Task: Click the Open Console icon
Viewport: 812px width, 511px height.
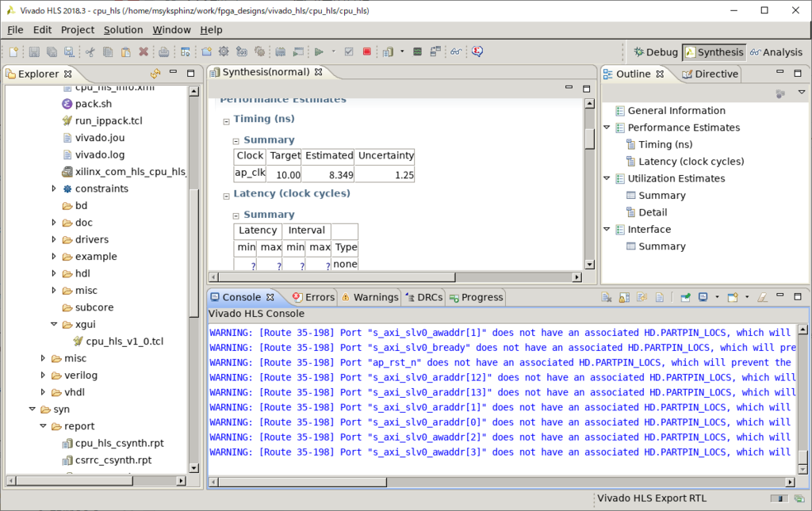Action: [x=733, y=297]
